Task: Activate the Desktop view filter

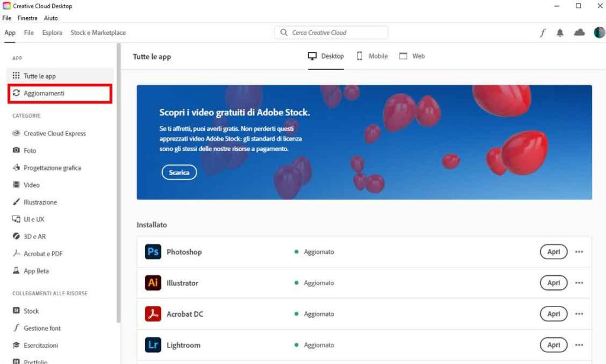Action: (x=326, y=56)
